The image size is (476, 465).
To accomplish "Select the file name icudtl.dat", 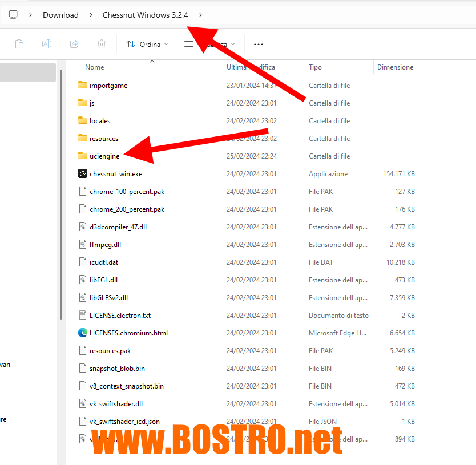I will point(104,262).
